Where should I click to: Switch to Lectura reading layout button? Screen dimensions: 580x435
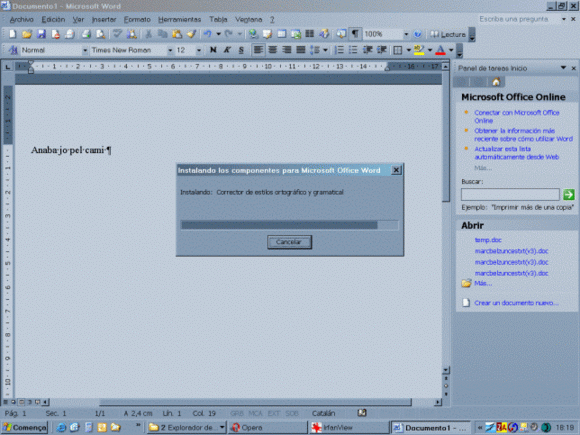[x=448, y=34]
